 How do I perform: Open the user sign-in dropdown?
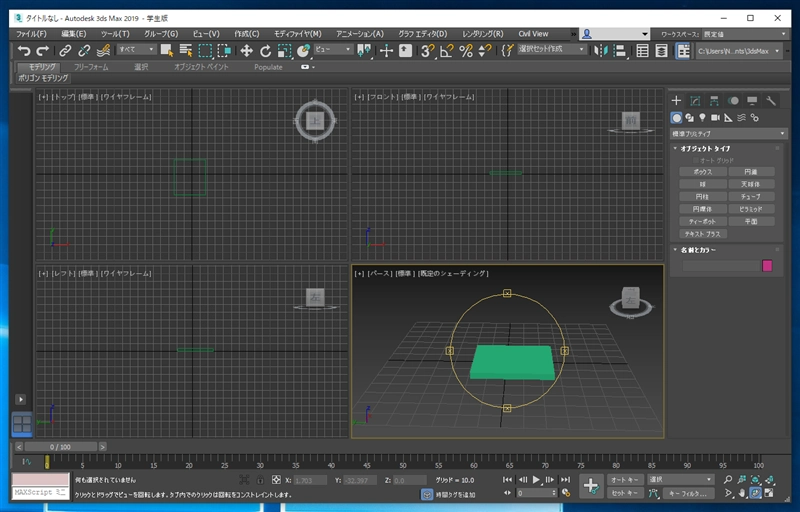point(614,34)
